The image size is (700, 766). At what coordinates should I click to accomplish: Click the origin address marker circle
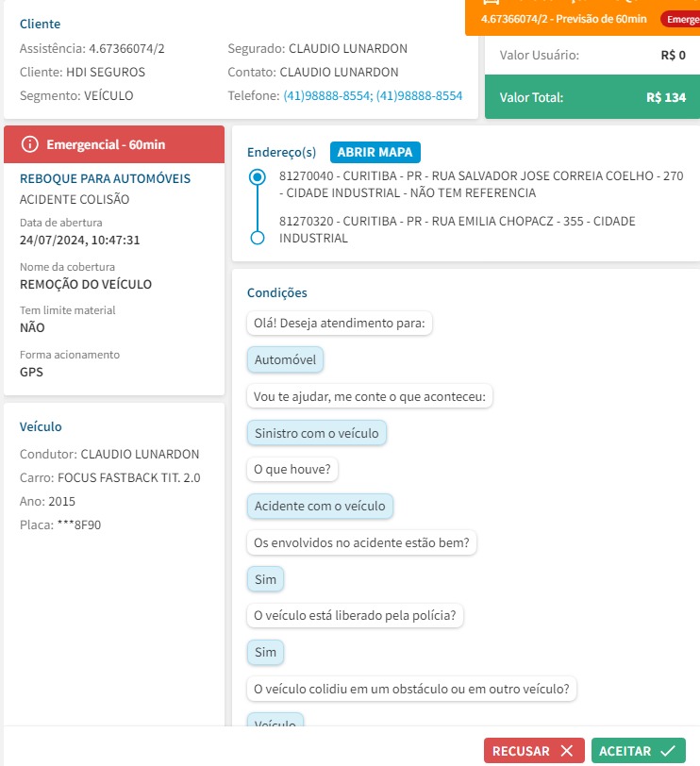tap(257, 177)
